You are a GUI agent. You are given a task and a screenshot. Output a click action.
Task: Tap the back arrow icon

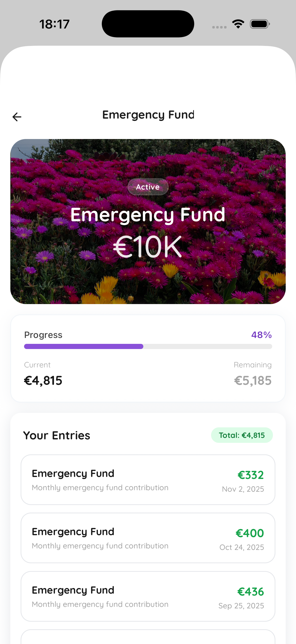[17, 117]
